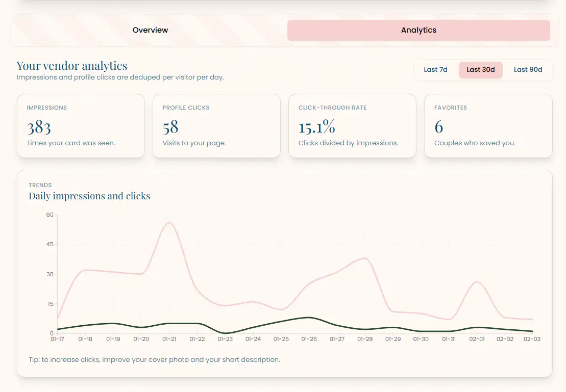Select the Last 30d time range
Image resolution: width=566 pixels, height=392 pixels.
click(480, 70)
